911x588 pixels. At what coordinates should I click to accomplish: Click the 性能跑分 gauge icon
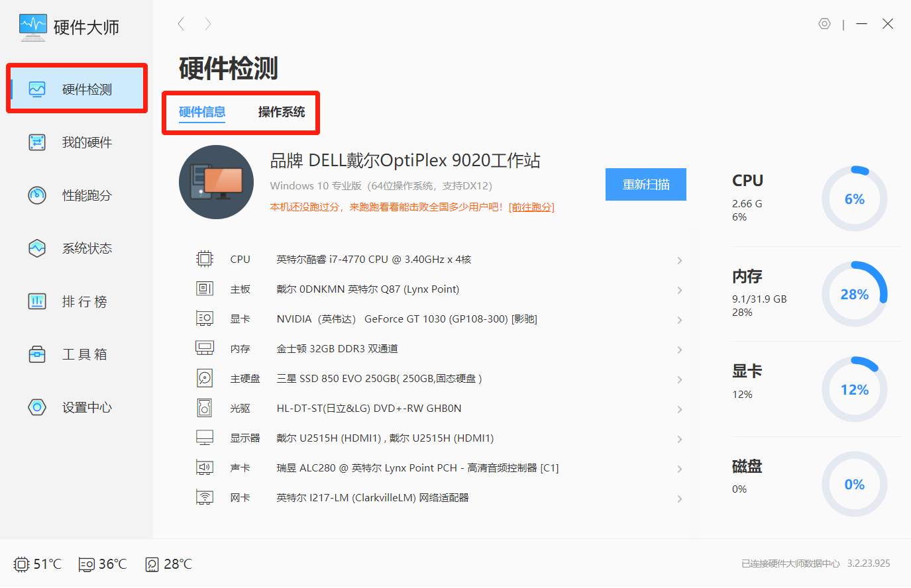click(37, 195)
